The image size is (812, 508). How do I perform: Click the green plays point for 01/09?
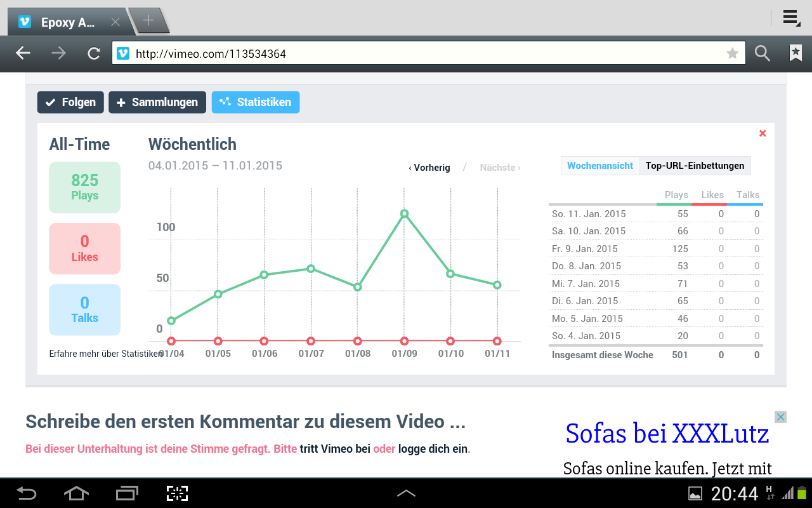404,214
